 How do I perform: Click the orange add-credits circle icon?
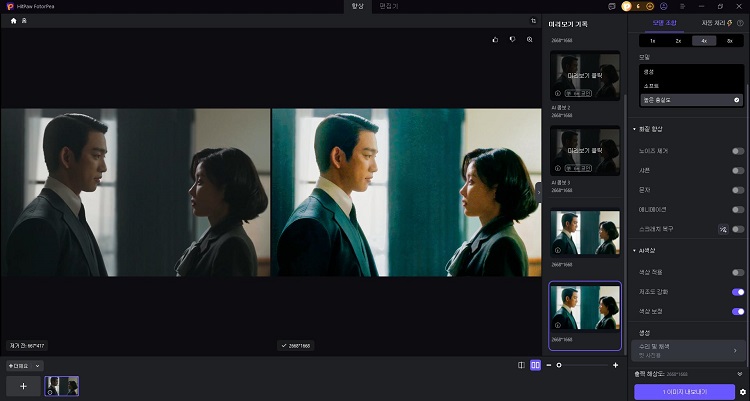point(650,6)
